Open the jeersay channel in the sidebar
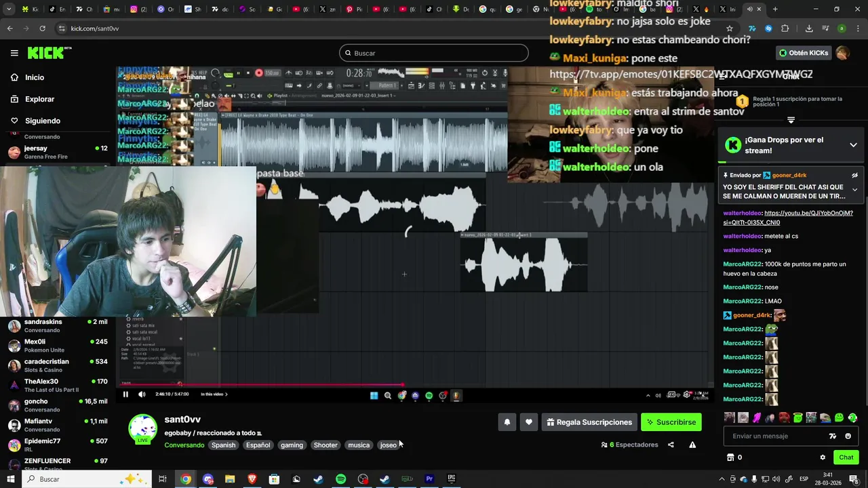The height and width of the screenshot is (488, 868). (58, 152)
